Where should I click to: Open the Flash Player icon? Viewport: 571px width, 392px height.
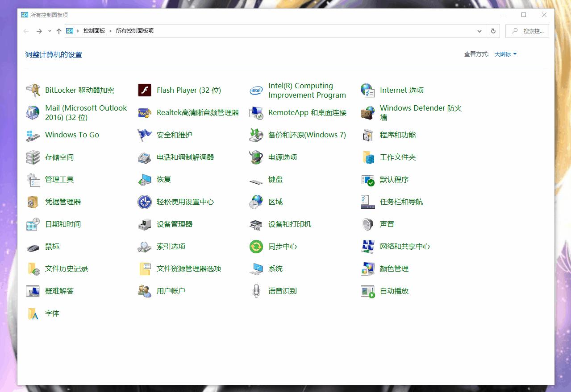tap(145, 91)
